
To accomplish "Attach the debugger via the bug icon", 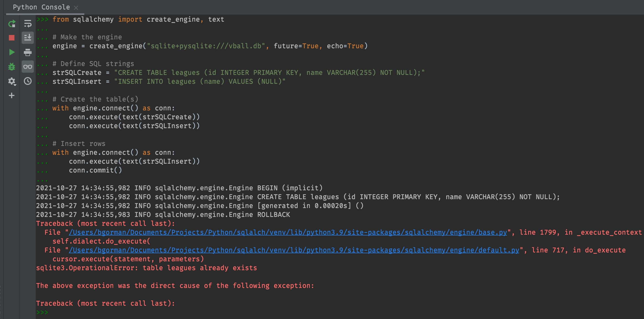I will (x=12, y=67).
